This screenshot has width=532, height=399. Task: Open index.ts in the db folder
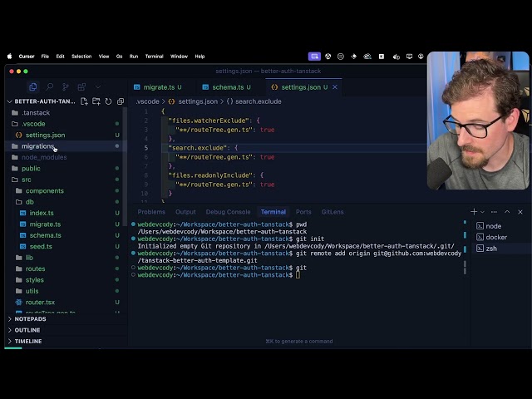(66, 213)
